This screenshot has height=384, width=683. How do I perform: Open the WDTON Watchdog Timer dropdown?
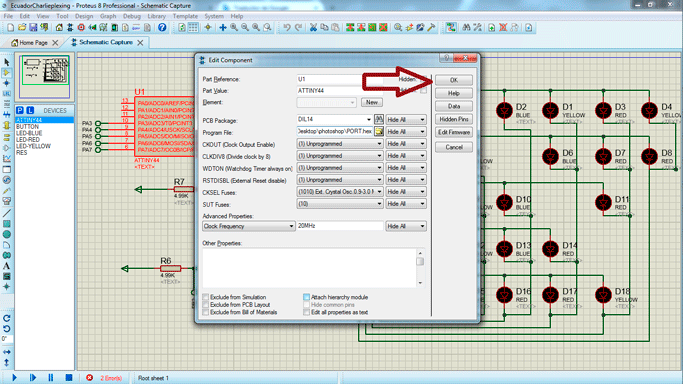click(x=340, y=168)
